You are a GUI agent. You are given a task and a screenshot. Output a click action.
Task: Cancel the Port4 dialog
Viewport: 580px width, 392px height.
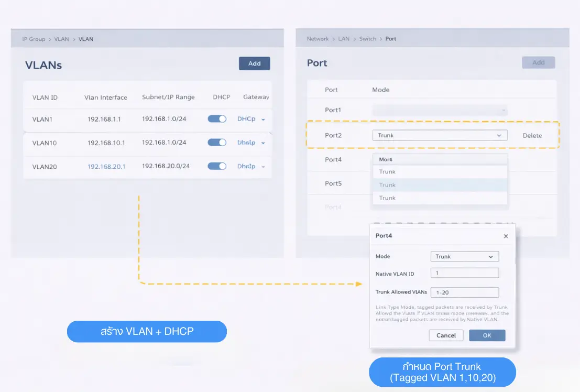pyautogui.click(x=446, y=335)
